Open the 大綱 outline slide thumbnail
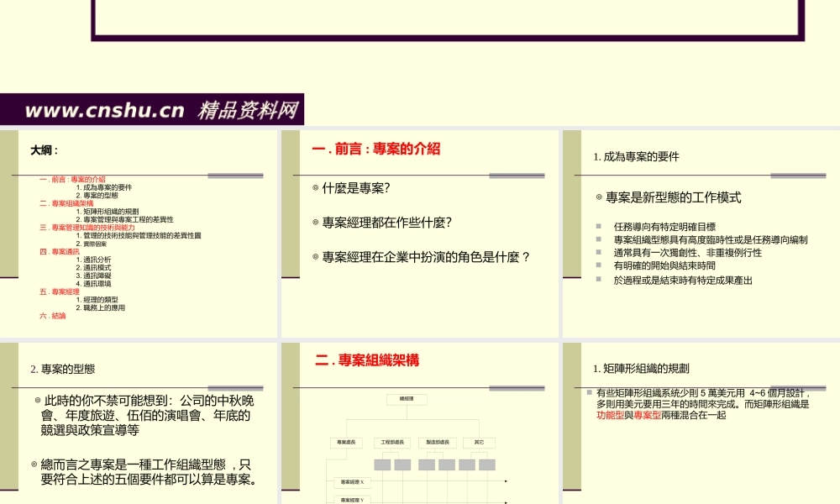Viewport: 840px width, 504px height. pyautogui.click(x=139, y=234)
